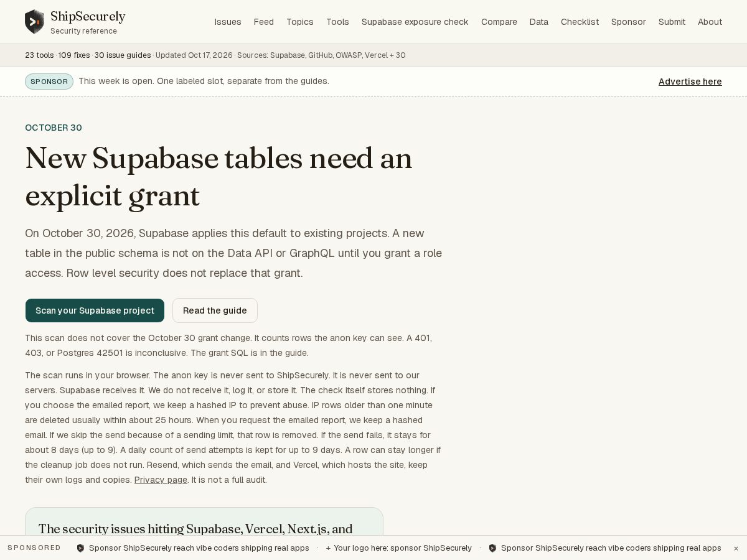Dismiss the sponsored ticker bar
This screenshot has width=747, height=560.
[x=736, y=548]
